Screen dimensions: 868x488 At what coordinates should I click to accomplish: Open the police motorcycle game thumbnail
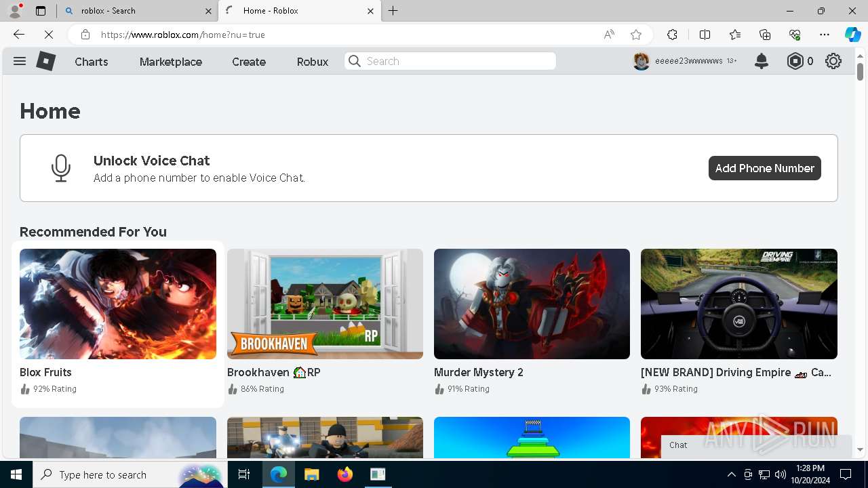click(325, 437)
